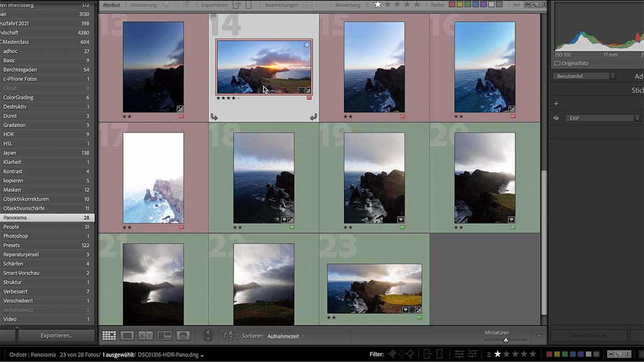Image resolution: width=644 pixels, height=362 pixels.
Task: Click the Exportieren... button
Action: 56,336
